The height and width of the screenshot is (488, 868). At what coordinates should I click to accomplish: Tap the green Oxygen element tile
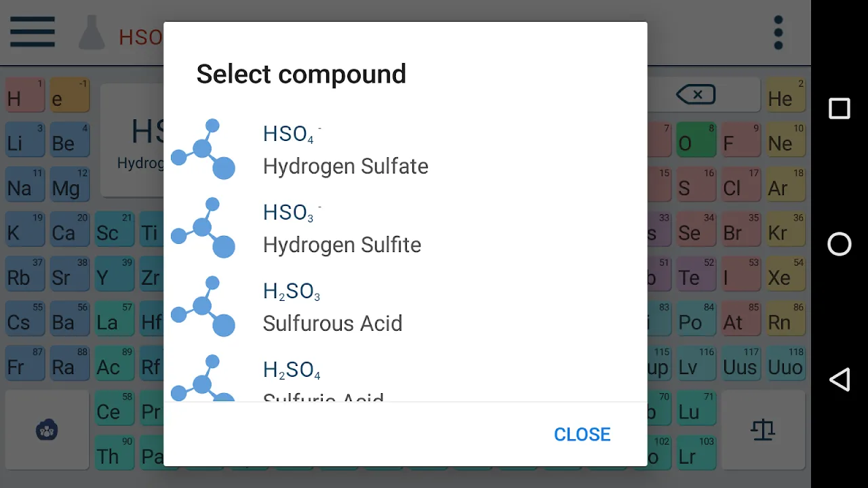click(694, 140)
